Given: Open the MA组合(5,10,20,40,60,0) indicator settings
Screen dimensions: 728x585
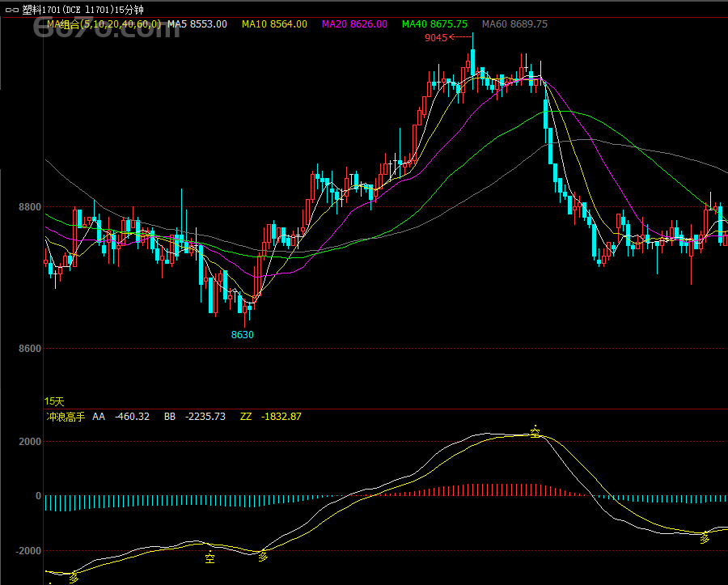Looking at the screenshot, I should point(104,24).
